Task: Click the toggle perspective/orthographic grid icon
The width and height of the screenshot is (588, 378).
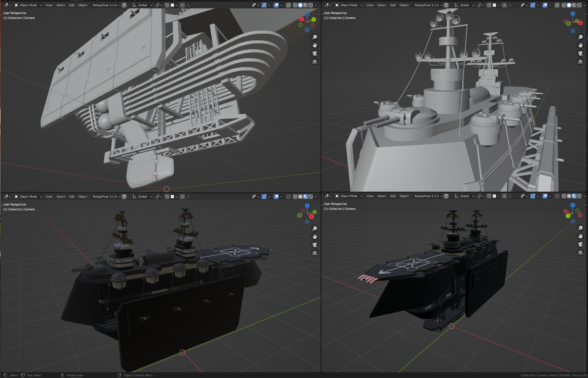Action: click(x=314, y=61)
